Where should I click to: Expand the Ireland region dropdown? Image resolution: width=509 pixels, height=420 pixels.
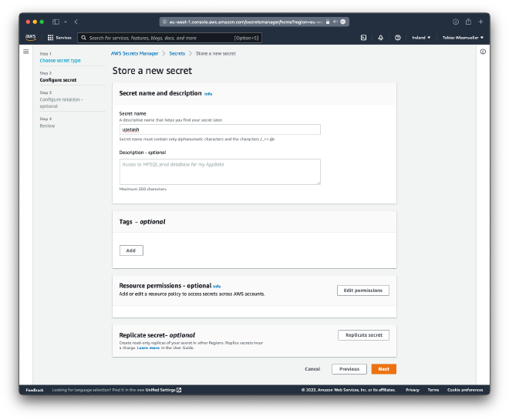point(420,37)
